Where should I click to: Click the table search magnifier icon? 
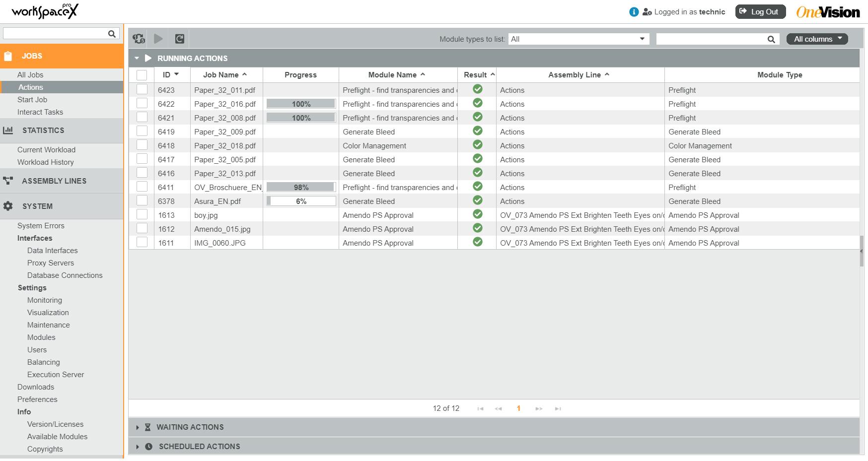pyautogui.click(x=771, y=39)
